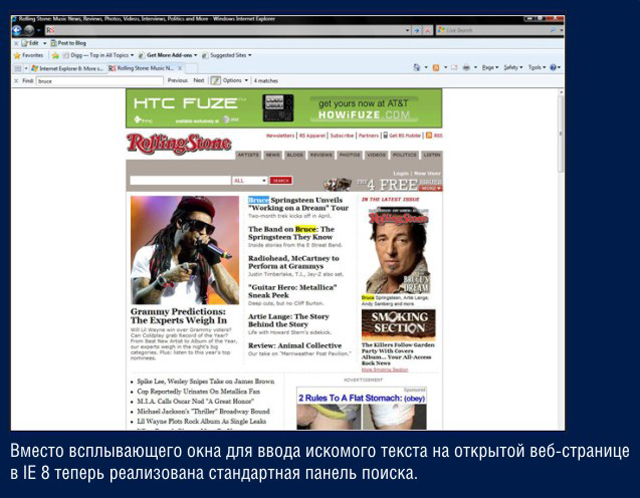Open recent pages dropdown beside the Forward button
This screenshot has width=640, height=498.
click(x=39, y=31)
